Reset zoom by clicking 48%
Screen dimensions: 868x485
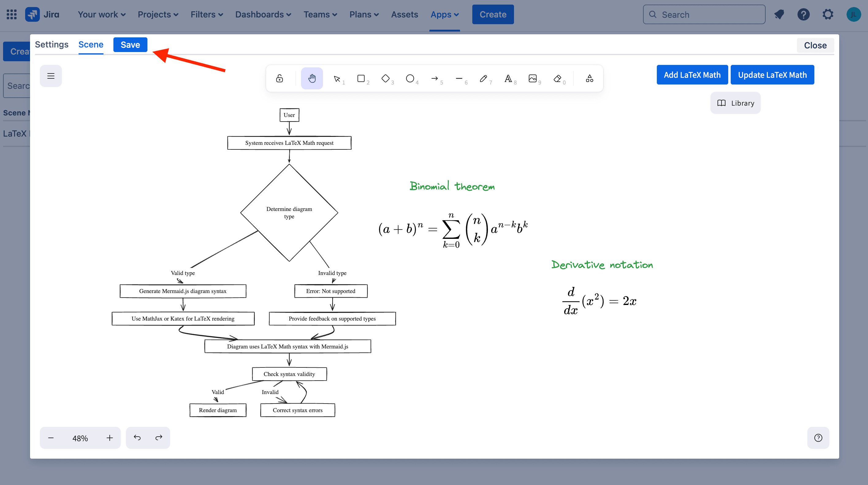[80, 438]
